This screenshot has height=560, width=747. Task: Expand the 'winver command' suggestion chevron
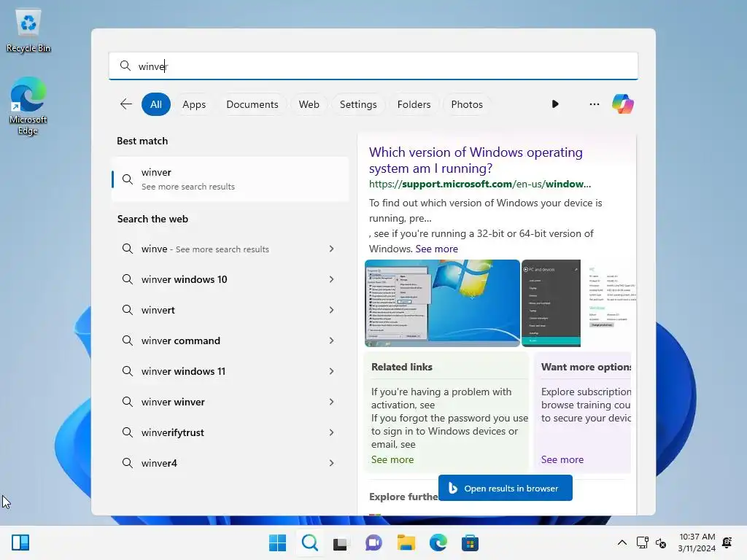332,341
